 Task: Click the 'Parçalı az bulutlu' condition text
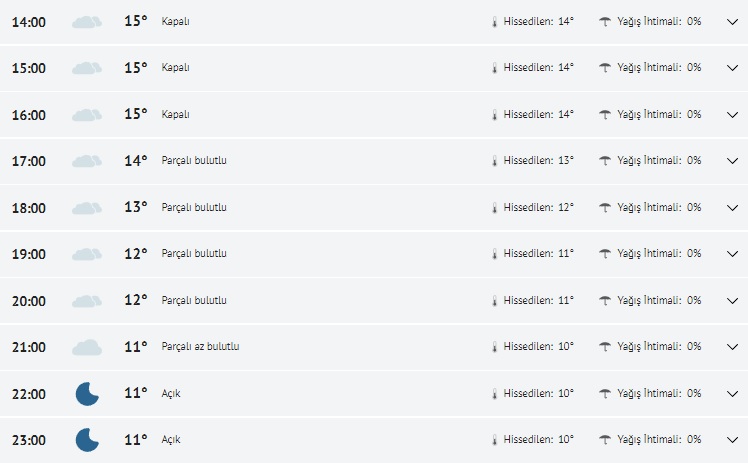(200, 347)
